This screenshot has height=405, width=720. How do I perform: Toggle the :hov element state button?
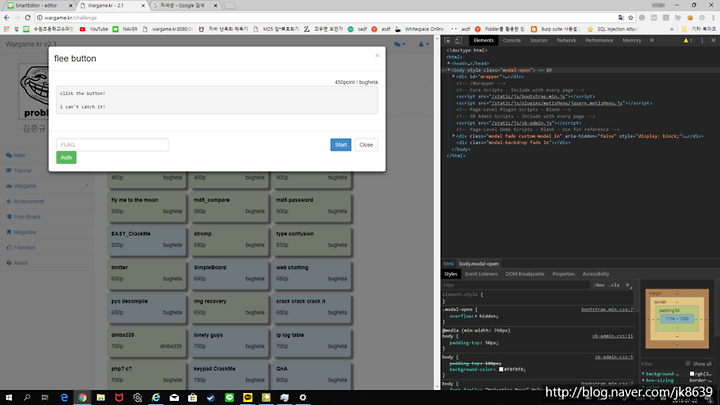click(x=599, y=285)
